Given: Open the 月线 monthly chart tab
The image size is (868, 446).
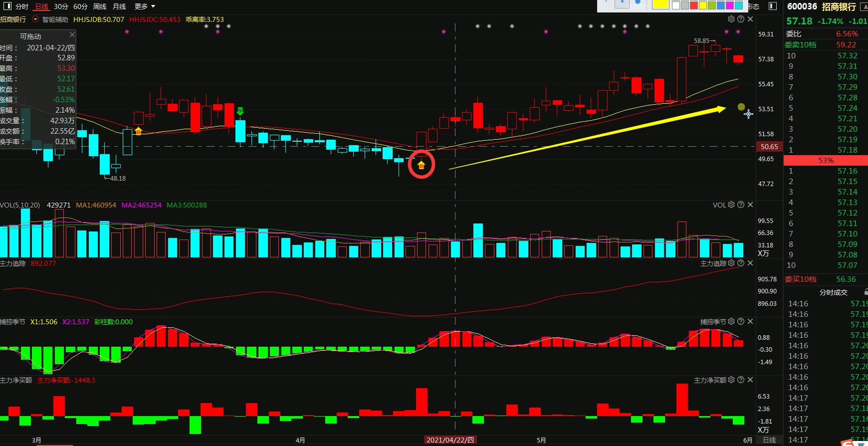Looking at the screenshot, I should (x=119, y=6).
